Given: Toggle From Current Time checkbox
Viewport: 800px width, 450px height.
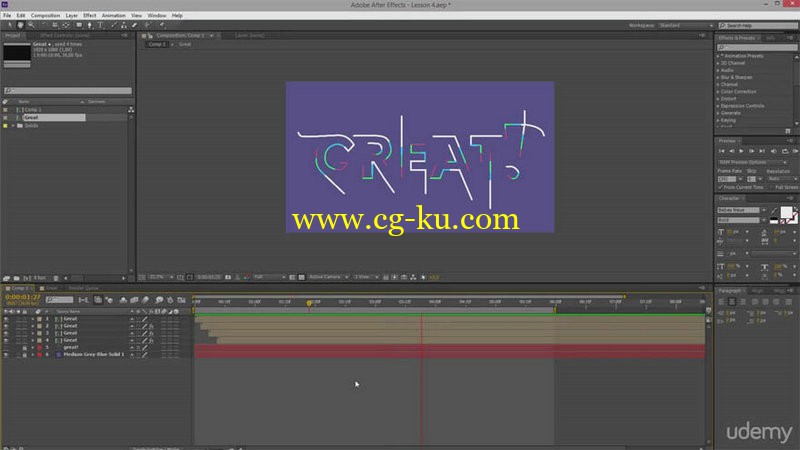Looking at the screenshot, I should 720,187.
